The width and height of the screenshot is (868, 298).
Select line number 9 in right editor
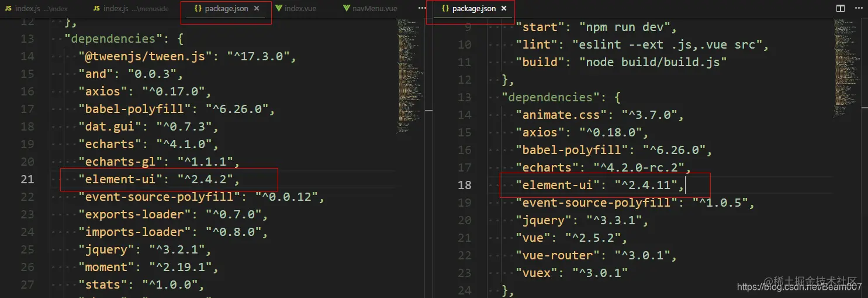pyautogui.click(x=468, y=27)
